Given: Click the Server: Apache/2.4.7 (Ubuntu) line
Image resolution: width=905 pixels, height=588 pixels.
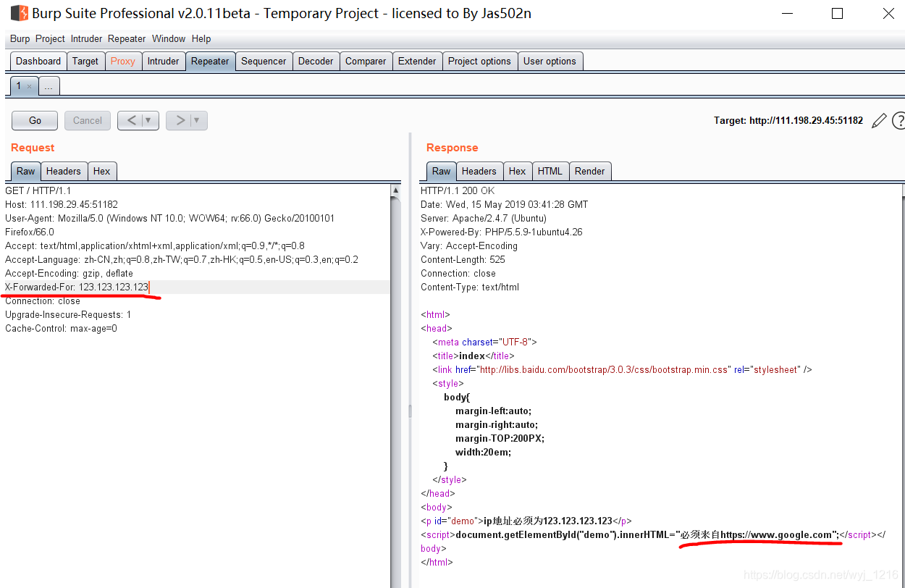Looking at the screenshot, I should [484, 219].
